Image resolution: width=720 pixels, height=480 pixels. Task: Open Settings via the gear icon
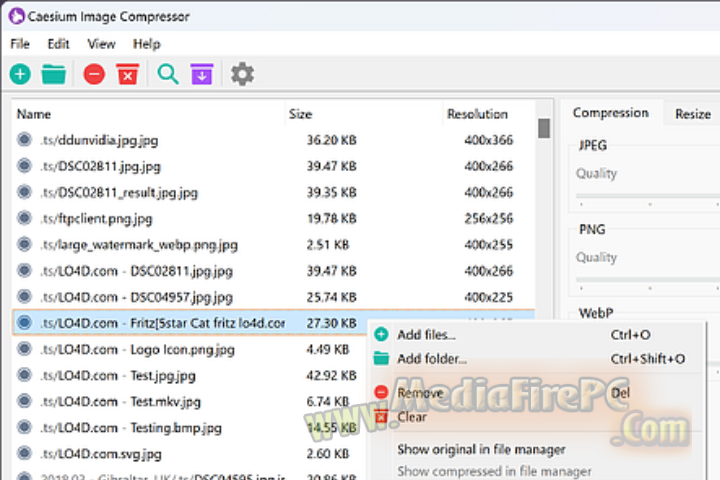(242, 74)
